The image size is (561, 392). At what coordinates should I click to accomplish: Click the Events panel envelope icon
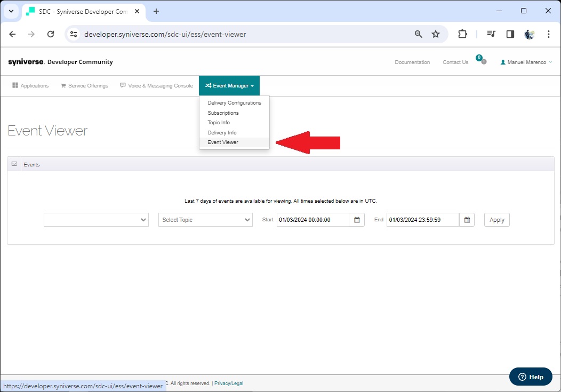point(14,164)
